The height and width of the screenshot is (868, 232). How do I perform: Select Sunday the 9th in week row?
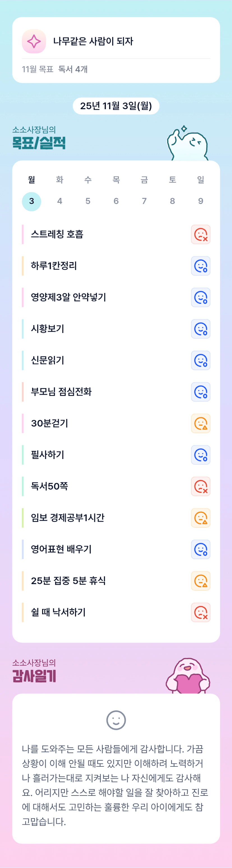pyautogui.click(x=200, y=201)
